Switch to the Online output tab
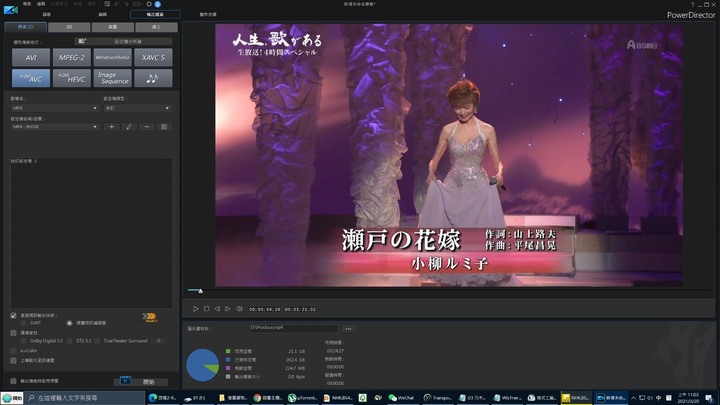The width and height of the screenshot is (720, 405). coord(156,27)
